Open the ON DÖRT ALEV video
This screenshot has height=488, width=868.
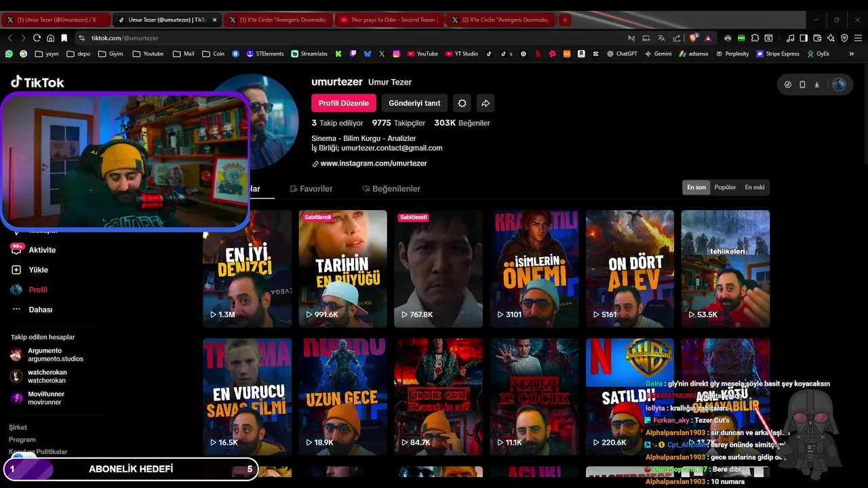point(630,269)
